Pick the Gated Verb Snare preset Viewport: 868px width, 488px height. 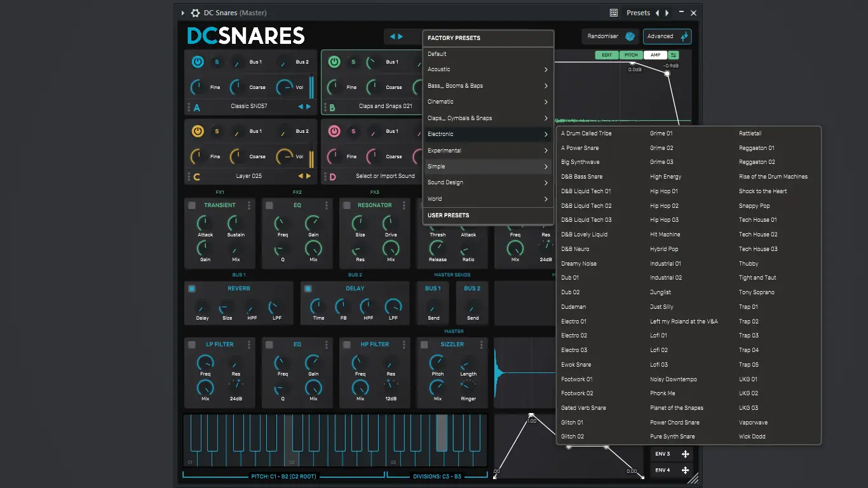583,408
